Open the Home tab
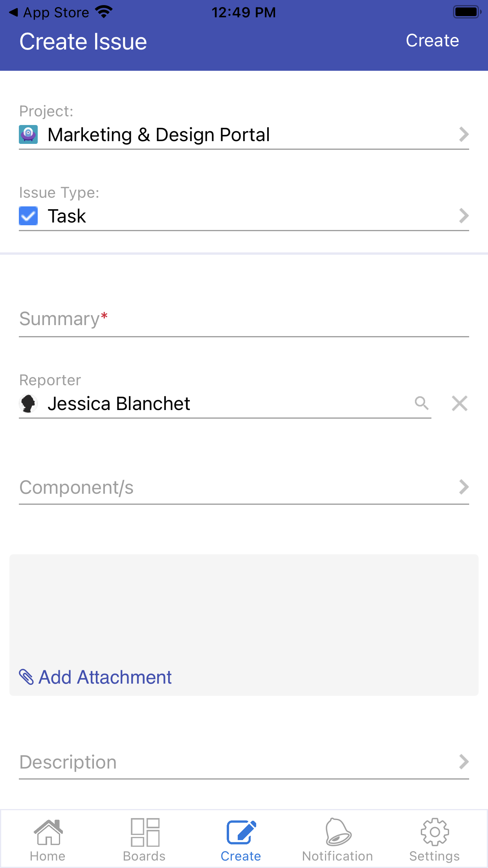The width and height of the screenshot is (488, 868). (x=48, y=840)
